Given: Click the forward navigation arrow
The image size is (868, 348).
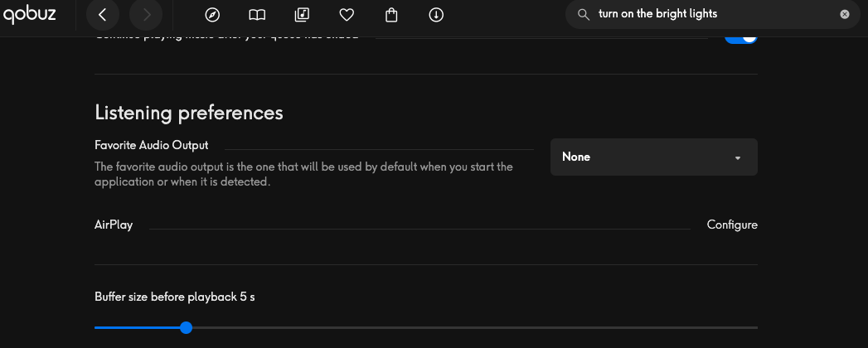Looking at the screenshot, I should pyautogui.click(x=147, y=15).
